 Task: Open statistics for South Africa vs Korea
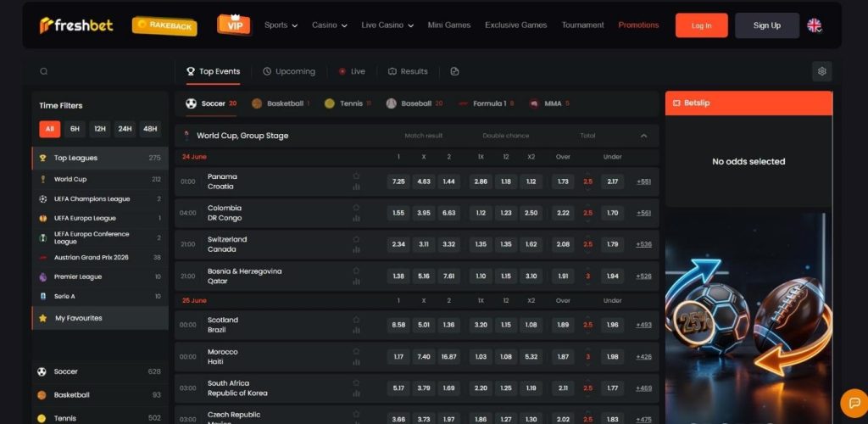[x=356, y=393]
